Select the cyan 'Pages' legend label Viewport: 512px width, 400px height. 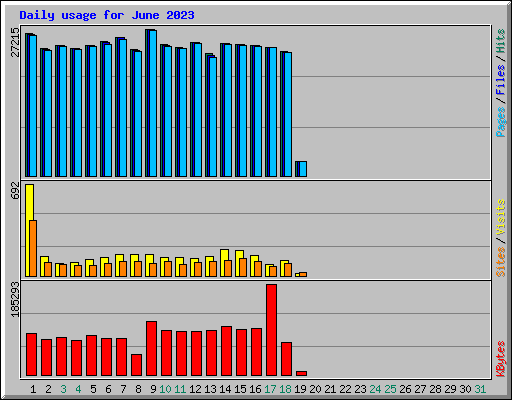pos(500,122)
